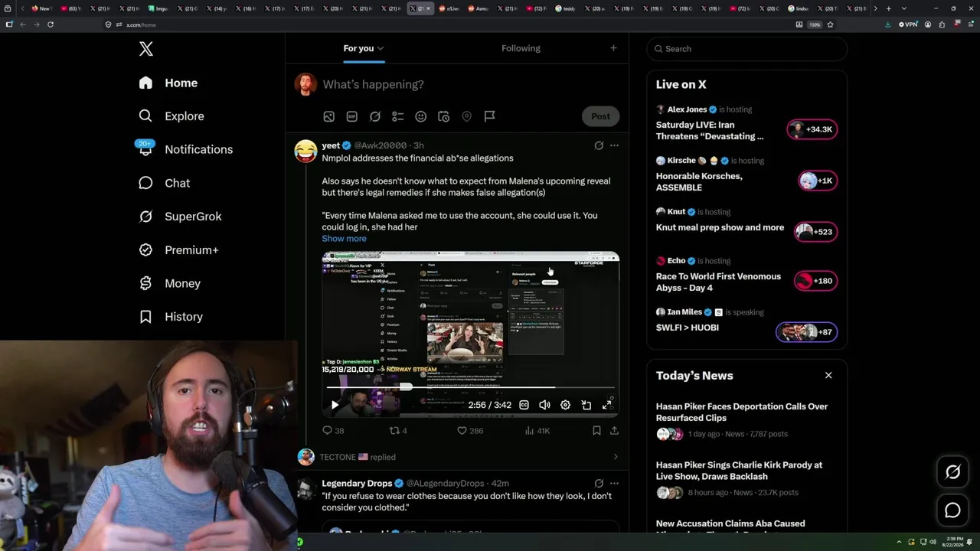Tag a location on the post

coord(466,116)
